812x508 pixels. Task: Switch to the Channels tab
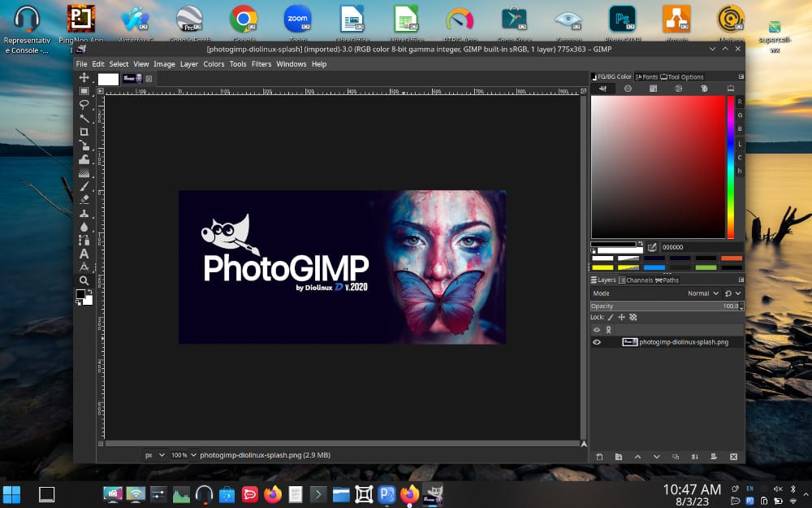coord(639,280)
